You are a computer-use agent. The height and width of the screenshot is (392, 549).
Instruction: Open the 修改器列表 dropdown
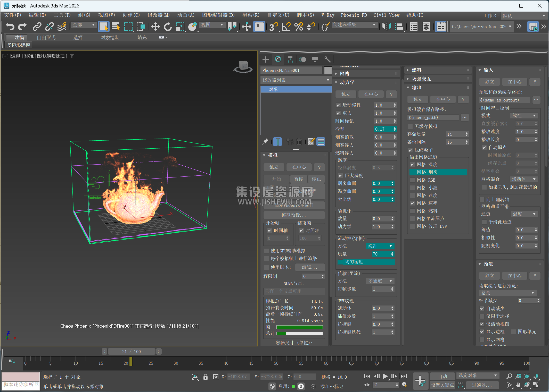(x=296, y=80)
